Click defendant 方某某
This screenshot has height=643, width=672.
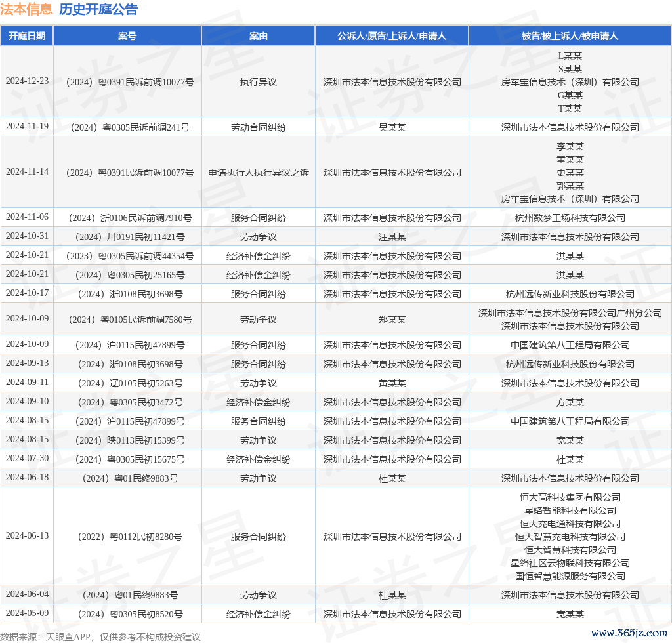(570, 402)
